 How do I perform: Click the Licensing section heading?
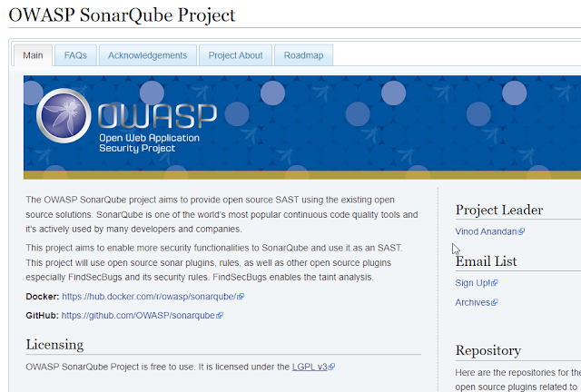tap(54, 345)
